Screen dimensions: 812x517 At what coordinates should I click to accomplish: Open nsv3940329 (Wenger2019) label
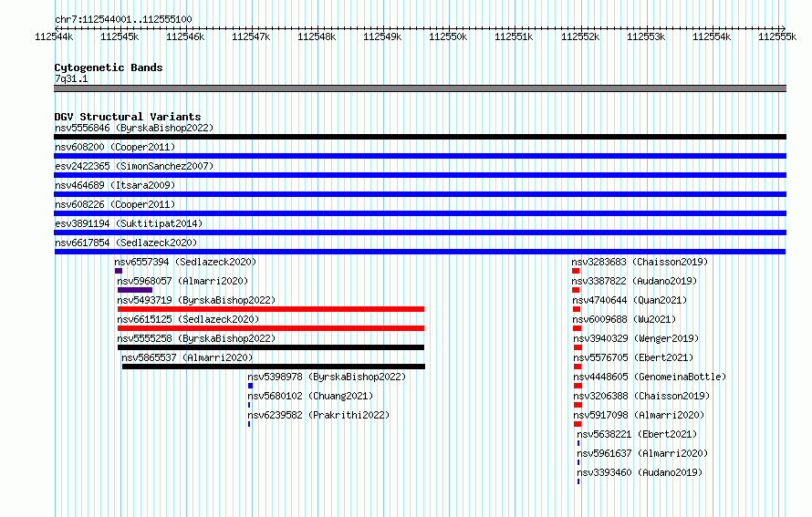click(636, 338)
